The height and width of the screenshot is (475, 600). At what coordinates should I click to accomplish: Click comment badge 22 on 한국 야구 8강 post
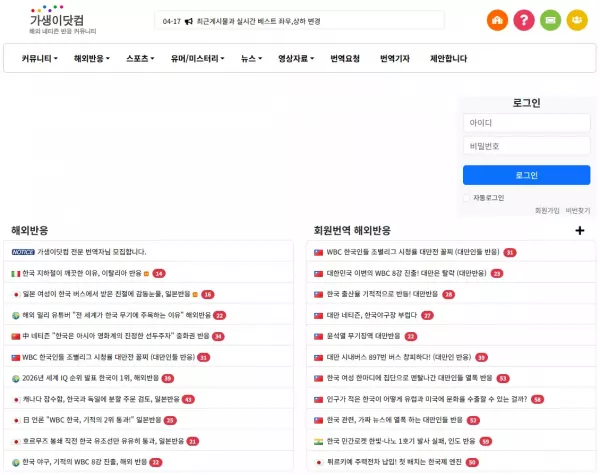click(156, 462)
